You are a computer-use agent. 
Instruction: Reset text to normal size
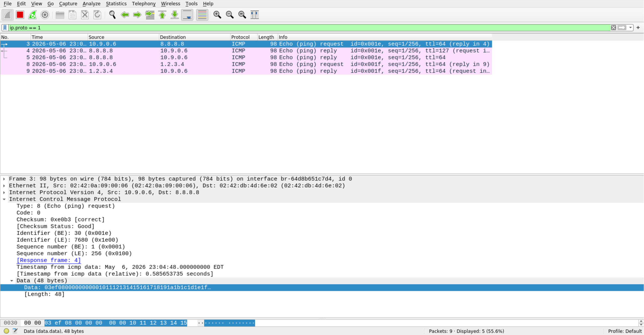242,15
